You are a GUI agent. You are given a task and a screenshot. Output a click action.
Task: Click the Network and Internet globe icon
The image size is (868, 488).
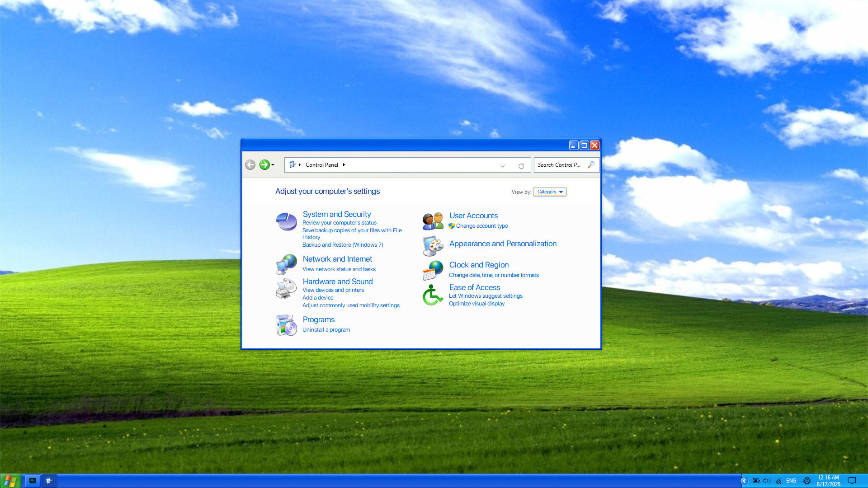[286, 264]
